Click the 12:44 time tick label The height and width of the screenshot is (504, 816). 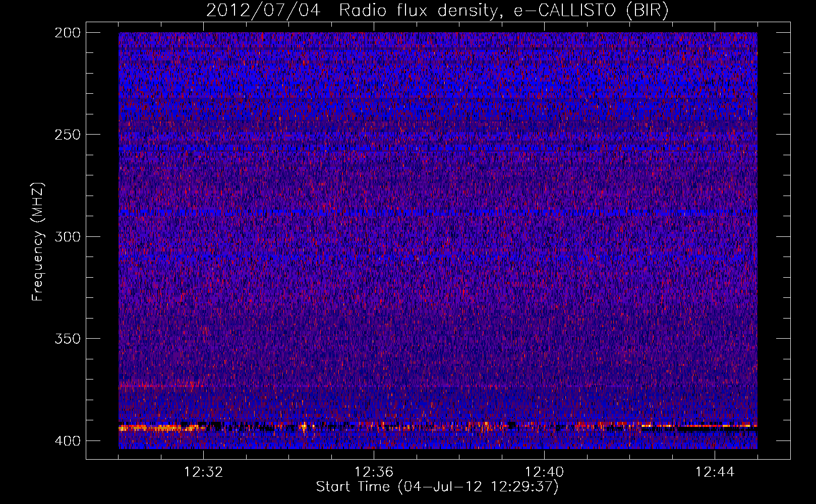(715, 472)
